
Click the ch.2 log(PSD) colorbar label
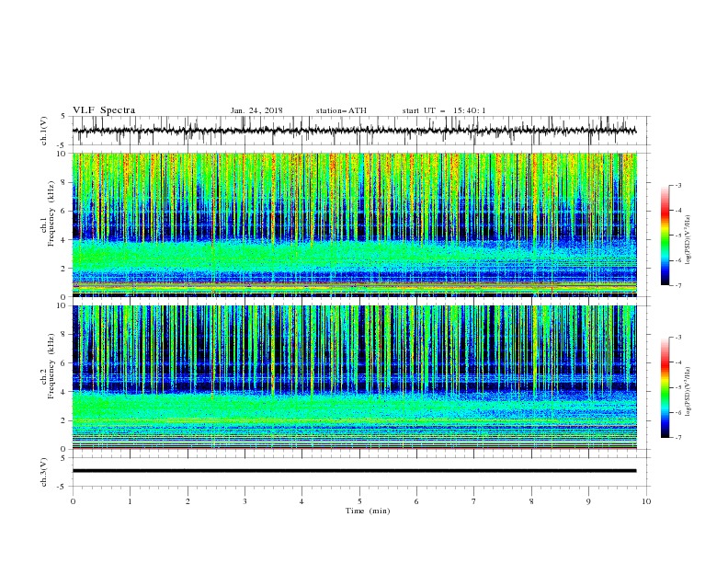pyautogui.click(x=688, y=392)
